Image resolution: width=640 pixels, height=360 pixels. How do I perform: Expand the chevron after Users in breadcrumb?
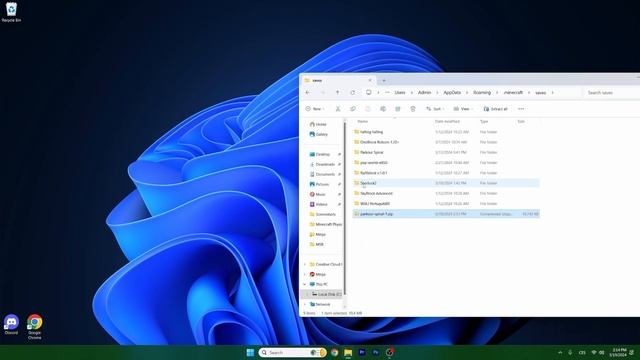tap(411, 93)
